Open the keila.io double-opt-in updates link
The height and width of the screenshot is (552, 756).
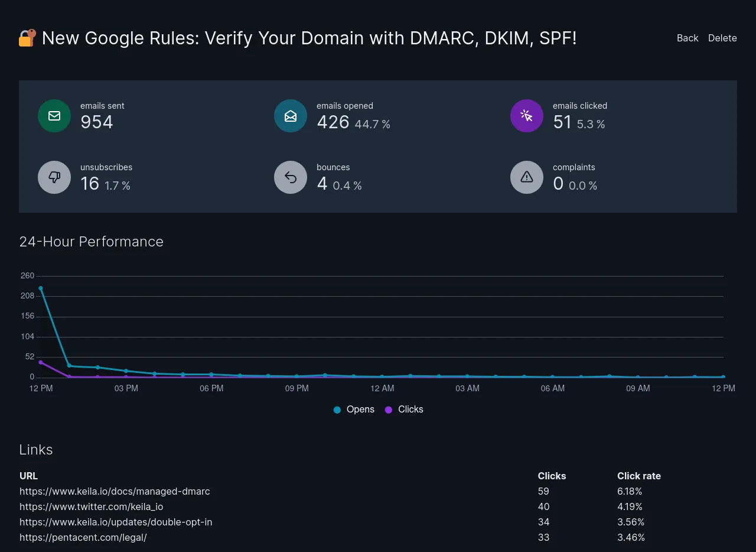(116, 522)
